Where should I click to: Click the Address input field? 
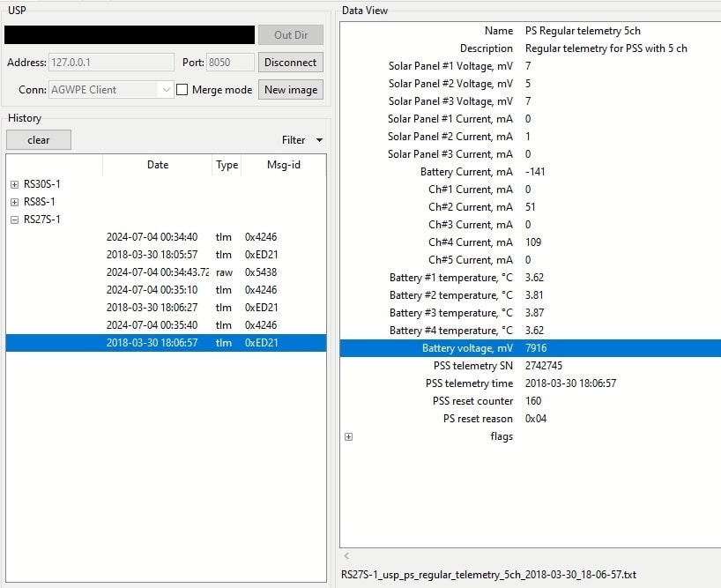click(111, 62)
